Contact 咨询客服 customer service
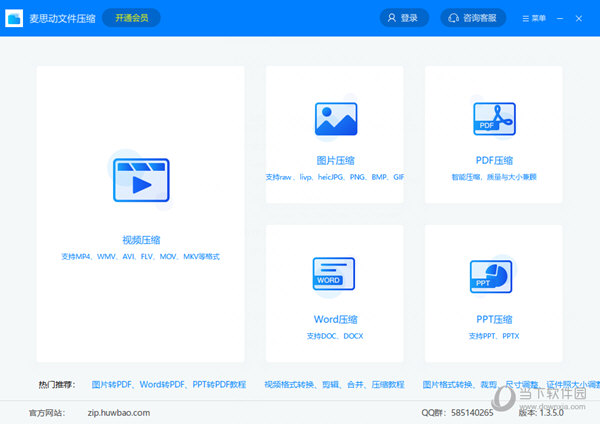 (x=473, y=18)
